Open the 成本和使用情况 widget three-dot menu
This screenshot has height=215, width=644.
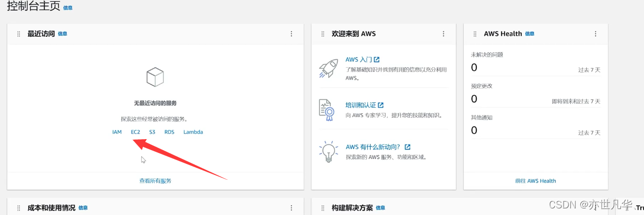point(291,208)
